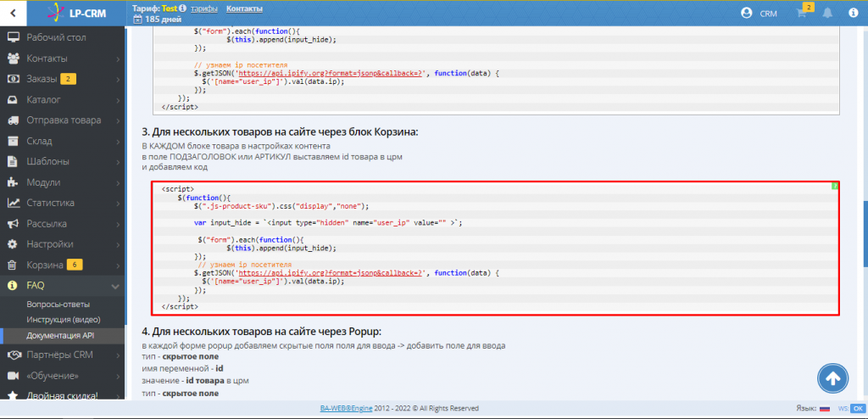Expand the «Обучение» menu chevron
This screenshot has height=419, width=868.
click(x=119, y=376)
